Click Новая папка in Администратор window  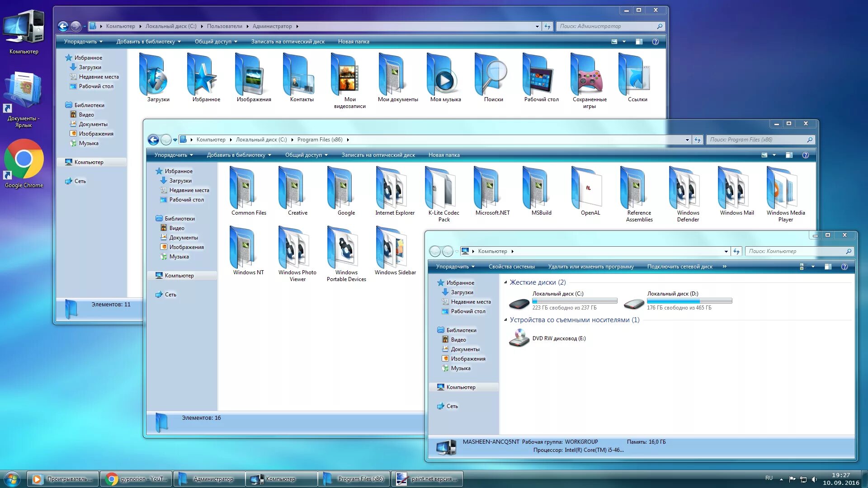[x=353, y=42]
